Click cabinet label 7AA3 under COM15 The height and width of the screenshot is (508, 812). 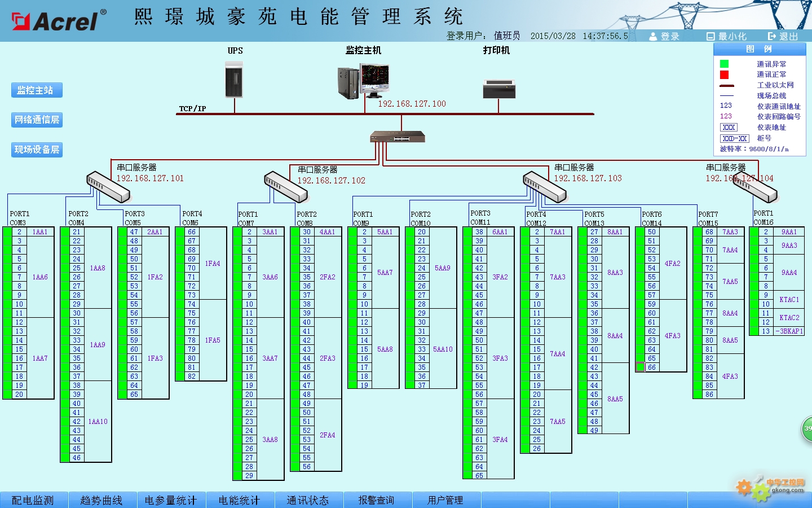coord(730,232)
